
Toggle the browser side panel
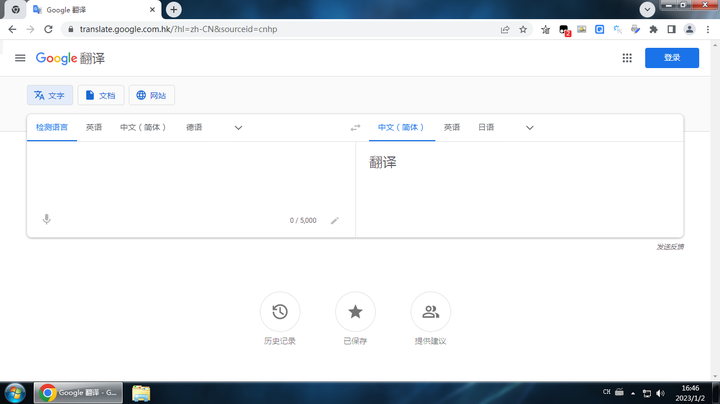671,29
